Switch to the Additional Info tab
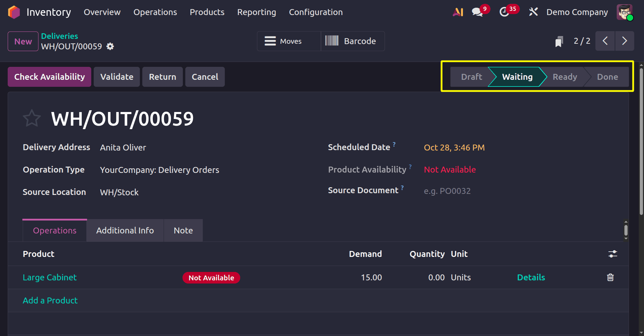Image resolution: width=644 pixels, height=336 pixels. (125, 230)
